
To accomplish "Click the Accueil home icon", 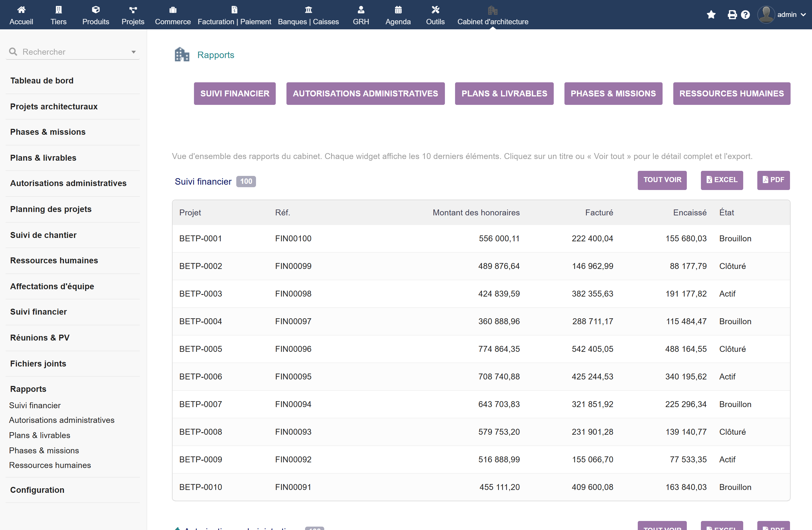I will tap(21, 10).
